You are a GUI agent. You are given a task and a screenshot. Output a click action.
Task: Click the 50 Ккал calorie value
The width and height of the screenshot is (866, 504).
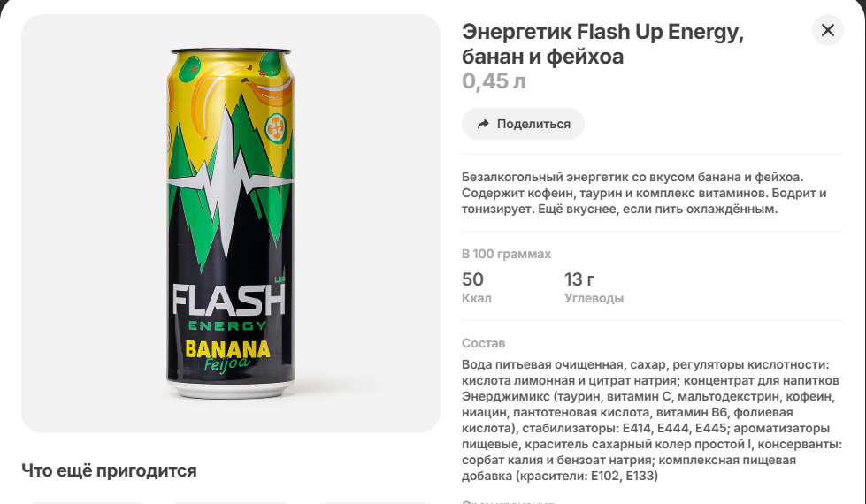pos(476,287)
